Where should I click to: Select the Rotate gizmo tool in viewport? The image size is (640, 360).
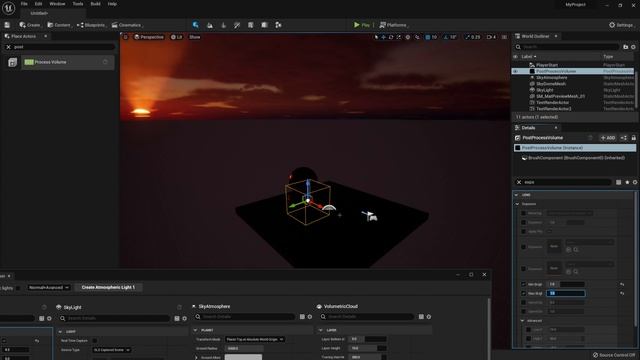tap(391, 37)
